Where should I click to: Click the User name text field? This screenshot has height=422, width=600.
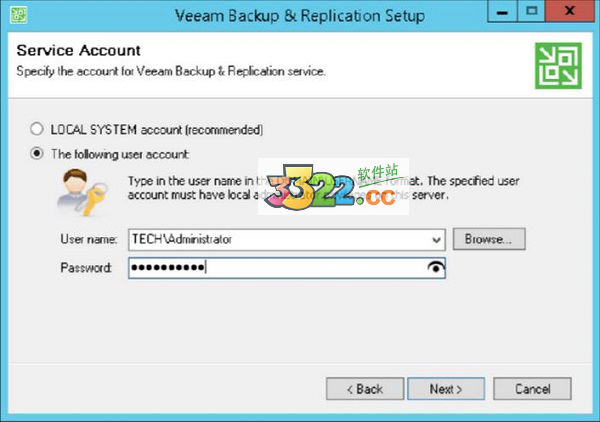click(x=278, y=240)
